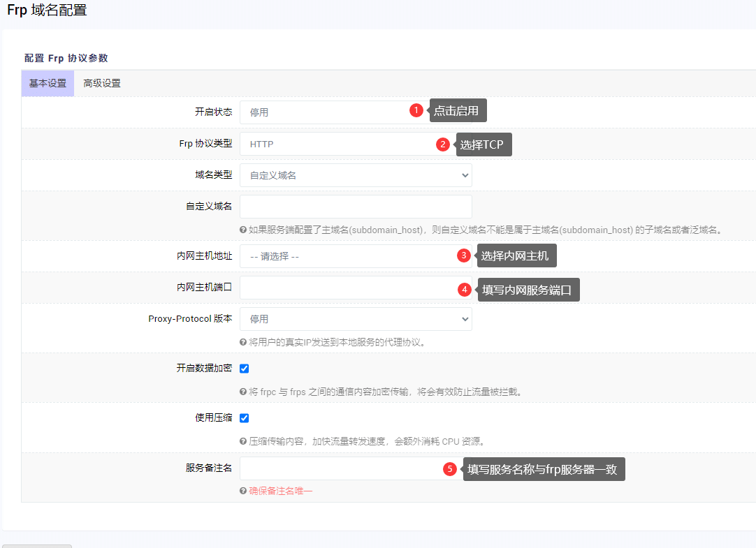Viewport: 756px width, 548px height.
Task: Click the red number 5 badge
Action: (x=450, y=469)
